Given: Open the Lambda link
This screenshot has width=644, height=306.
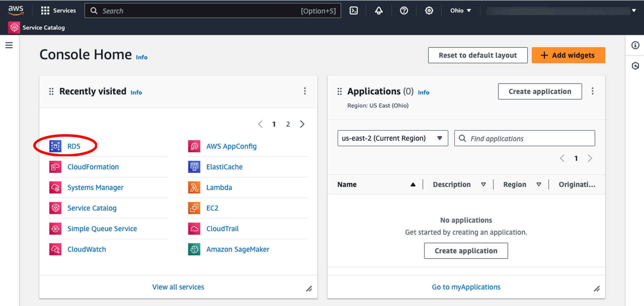Looking at the screenshot, I should pos(219,188).
